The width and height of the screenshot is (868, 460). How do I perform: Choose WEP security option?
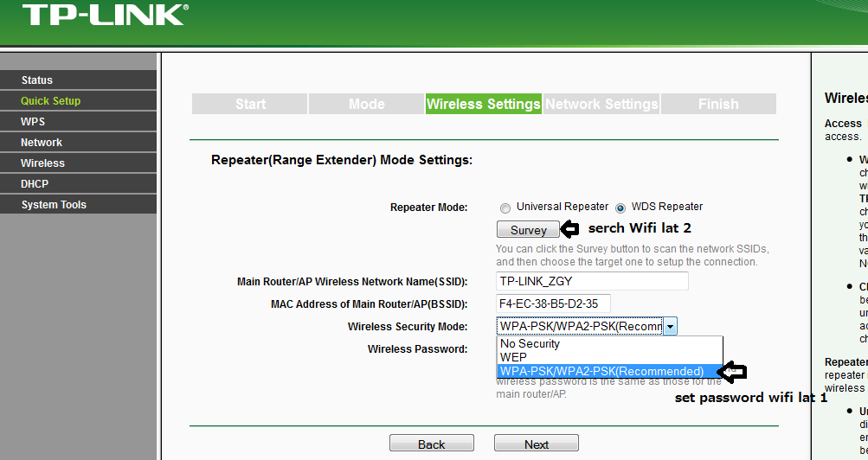tap(609, 357)
